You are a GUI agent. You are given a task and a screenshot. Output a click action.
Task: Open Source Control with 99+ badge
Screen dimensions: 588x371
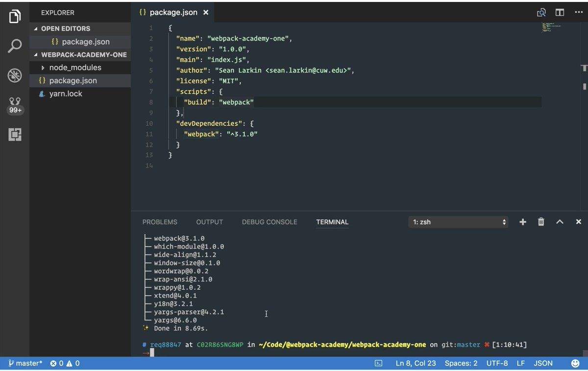pyautogui.click(x=15, y=105)
